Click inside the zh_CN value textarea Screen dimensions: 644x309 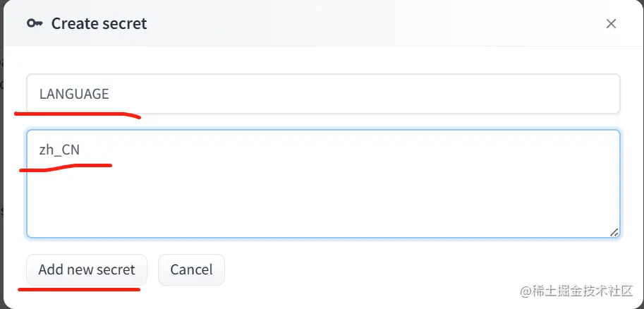point(323,183)
